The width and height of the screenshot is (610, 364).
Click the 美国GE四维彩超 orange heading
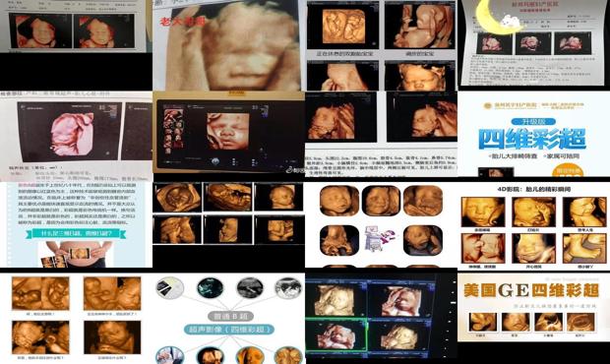pos(531,290)
